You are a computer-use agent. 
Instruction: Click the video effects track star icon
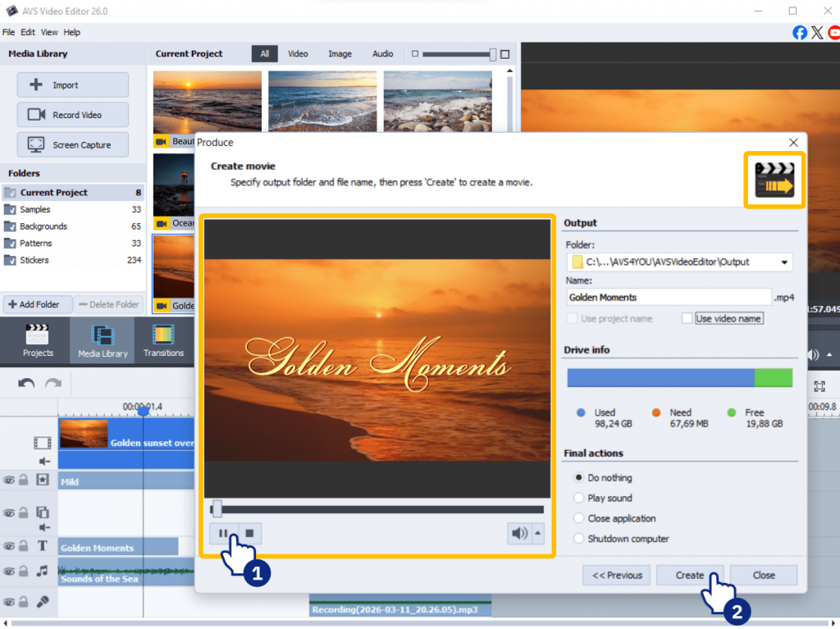(x=43, y=480)
